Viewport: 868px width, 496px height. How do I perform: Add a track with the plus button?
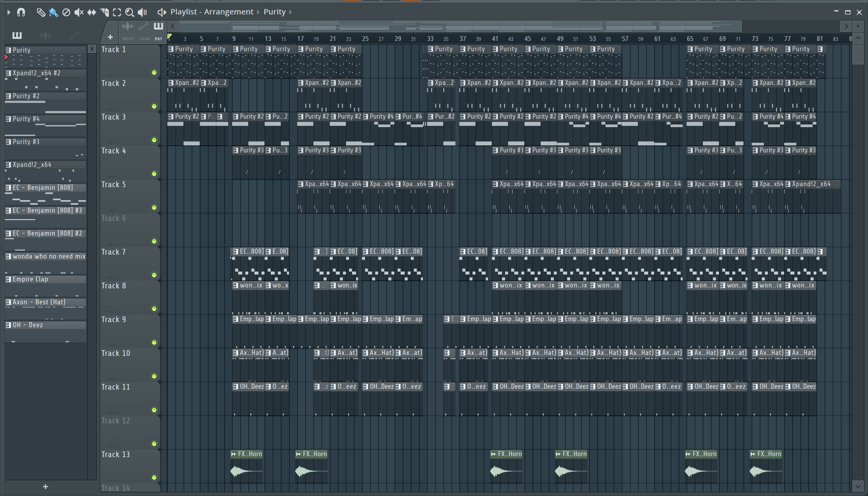(110, 37)
